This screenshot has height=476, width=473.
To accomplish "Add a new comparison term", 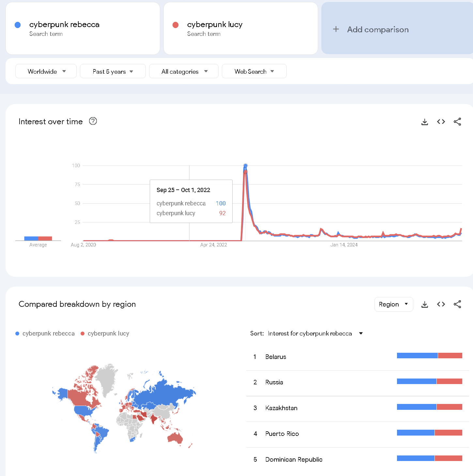I will tap(397, 28).
